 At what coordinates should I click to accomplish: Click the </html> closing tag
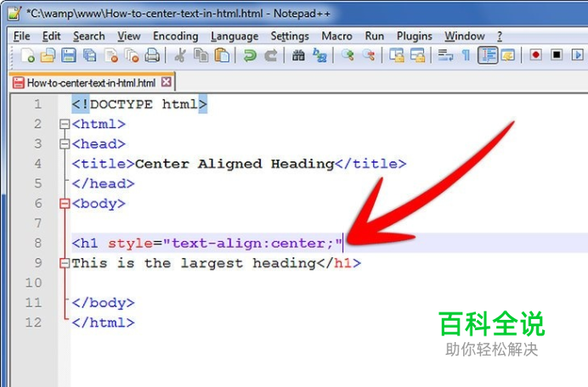[103, 322]
